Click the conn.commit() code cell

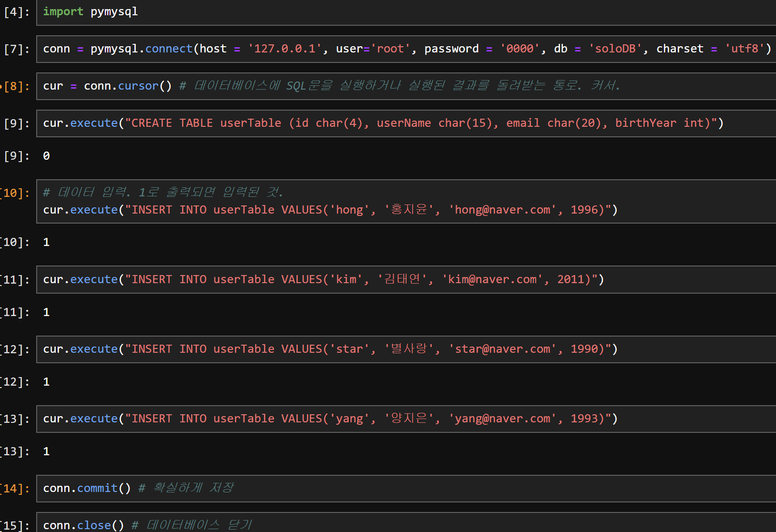[406, 488]
